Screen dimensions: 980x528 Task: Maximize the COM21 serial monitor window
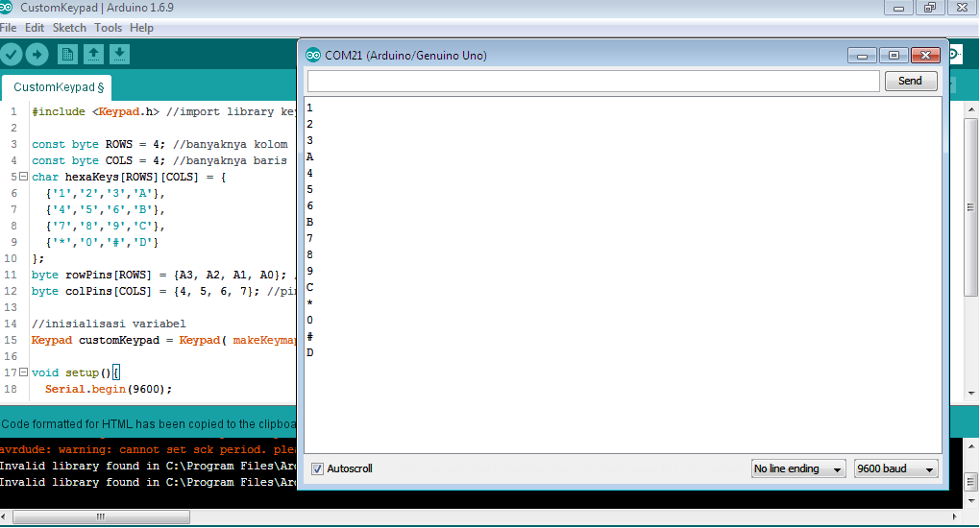point(894,56)
